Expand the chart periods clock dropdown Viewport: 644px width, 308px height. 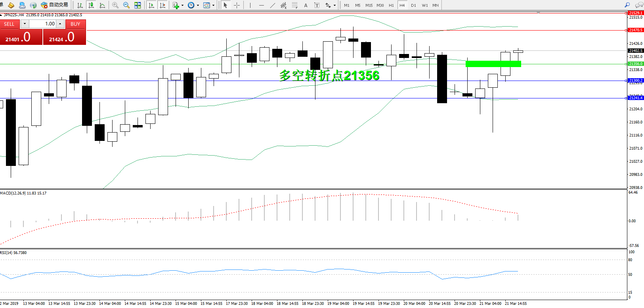[x=198, y=6]
